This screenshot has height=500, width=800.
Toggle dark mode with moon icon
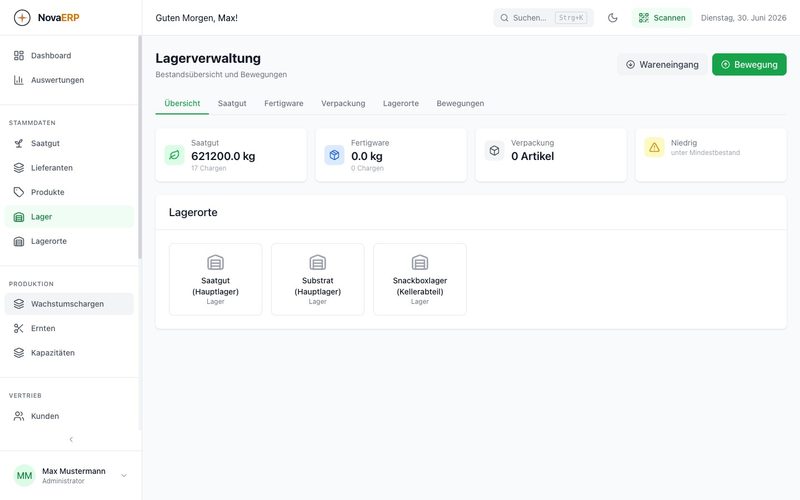click(x=613, y=18)
